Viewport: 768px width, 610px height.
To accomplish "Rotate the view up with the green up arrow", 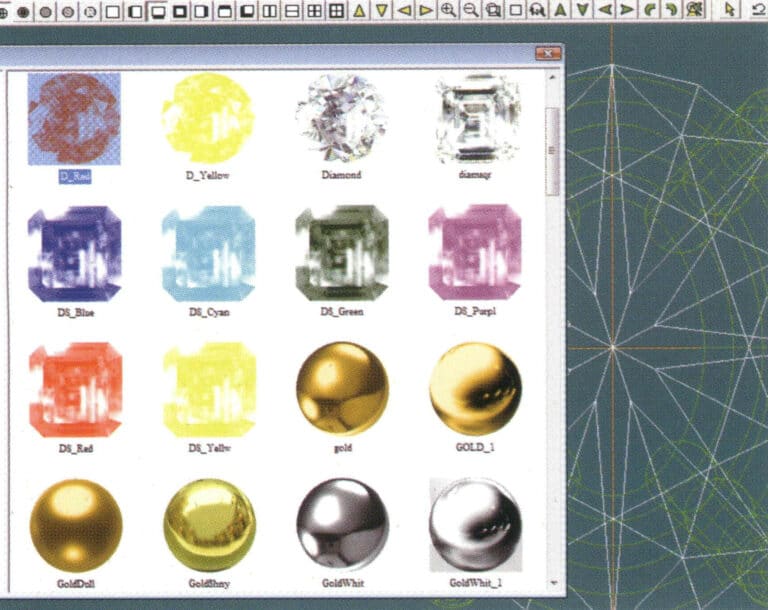I will (x=560, y=10).
